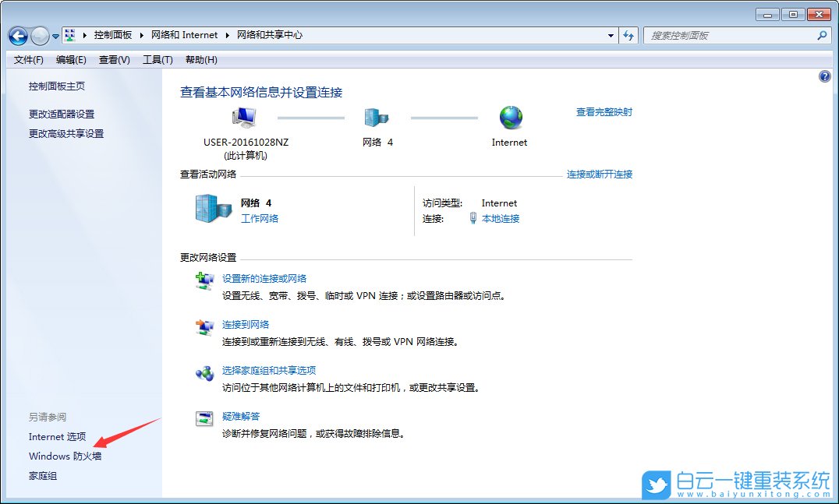Click the USER-20161028NZ computer icon
Image resolution: width=839 pixels, height=504 pixels.
242,115
